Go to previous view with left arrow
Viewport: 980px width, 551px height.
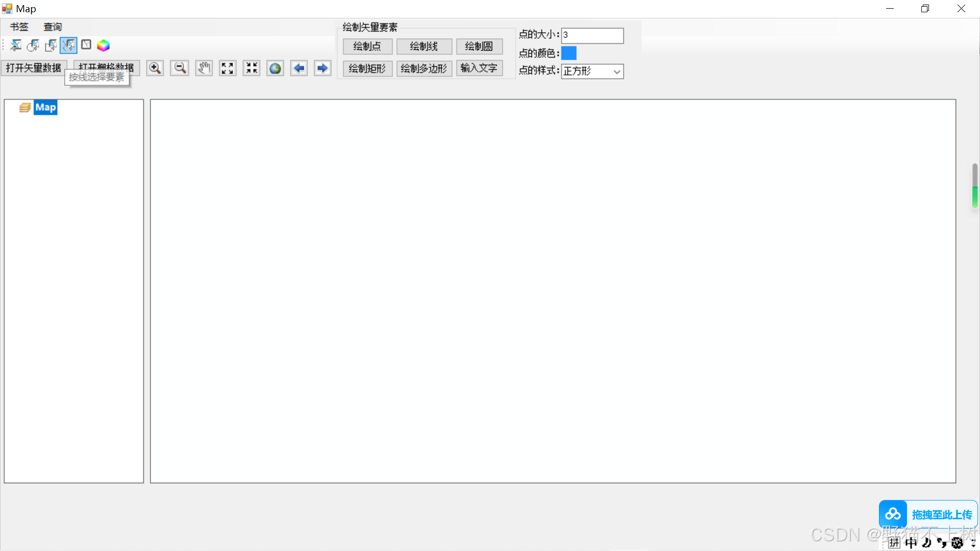click(299, 68)
